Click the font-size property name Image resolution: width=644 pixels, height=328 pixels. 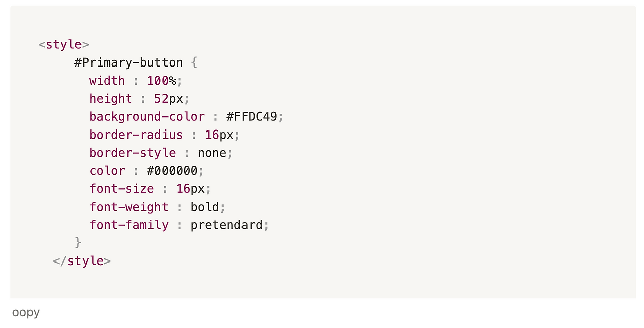[x=122, y=189]
